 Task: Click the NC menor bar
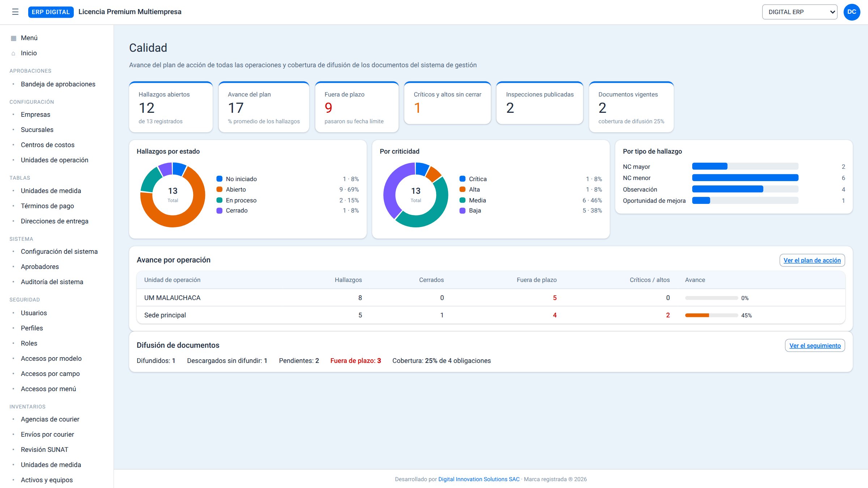coord(745,178)
